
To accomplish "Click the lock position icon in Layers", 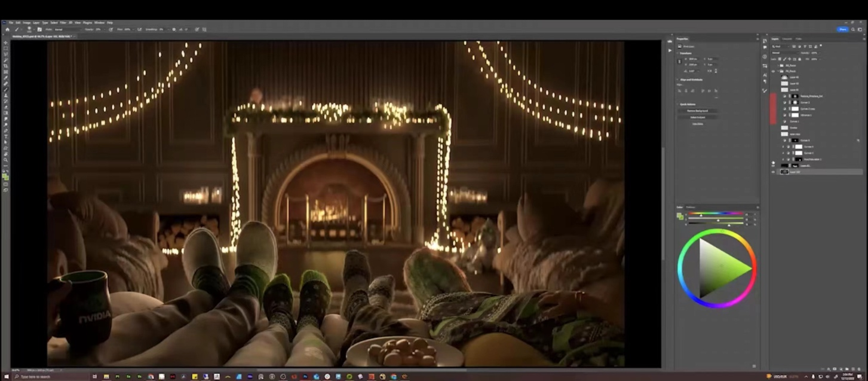I will click(790, 59).
